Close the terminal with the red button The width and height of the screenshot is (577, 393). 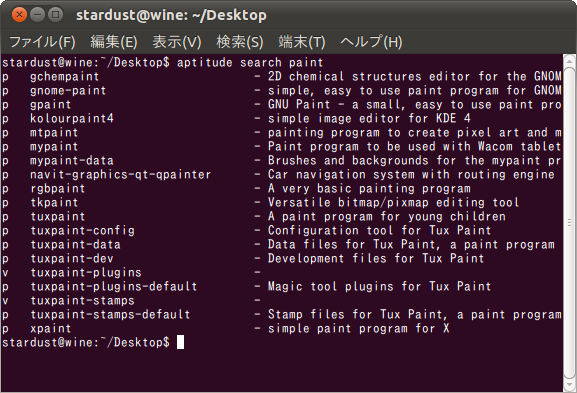[x=19, y=15]
